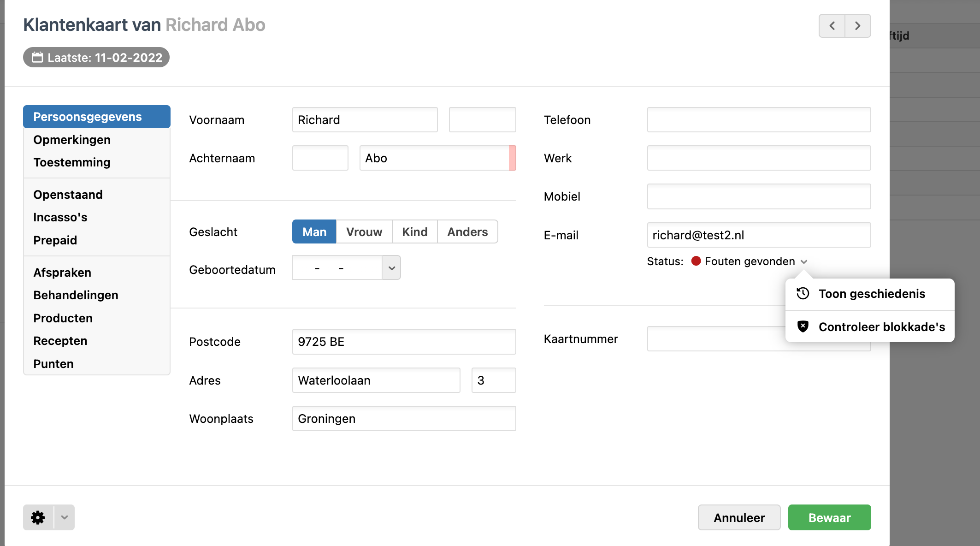
Task: Select the Man gender button
Action: point(314,232)
